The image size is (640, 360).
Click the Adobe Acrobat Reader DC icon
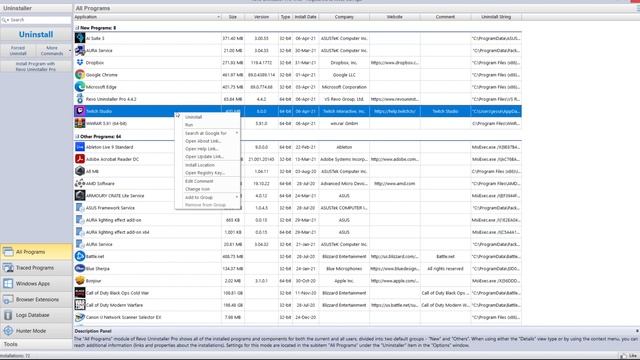click(80, 159)
